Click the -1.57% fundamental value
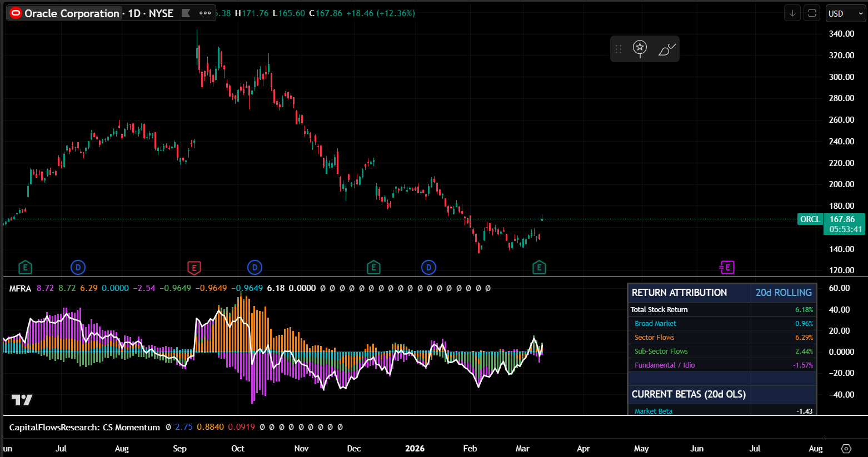Image resolution: width=868 pixels, height=457 pixels. [803, 365]
